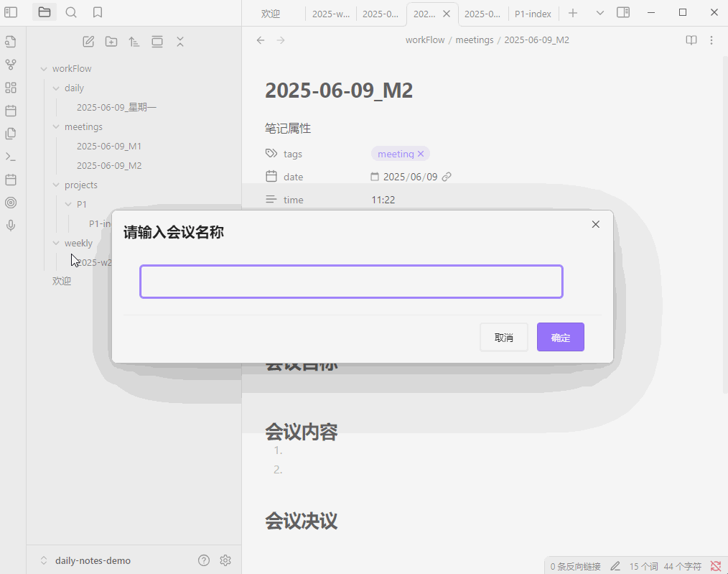Open the bookmarks panel icon
Viewport: 728px width, 574px height.
(x=98, y=12)
